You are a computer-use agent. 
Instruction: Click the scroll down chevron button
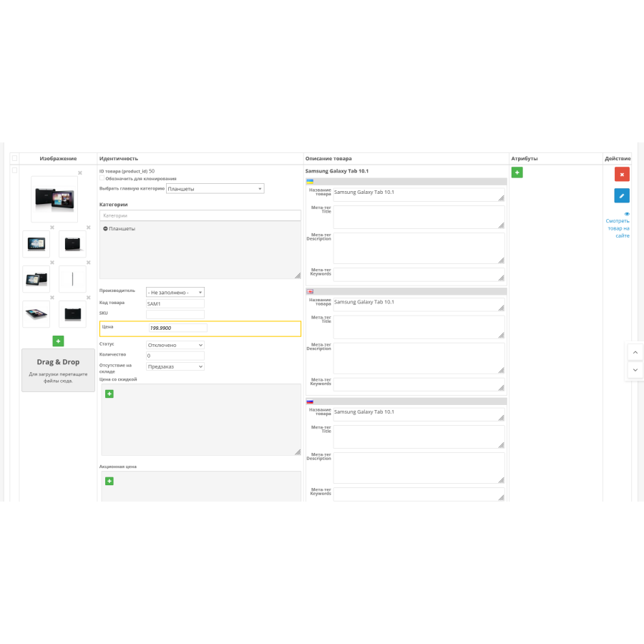[x=635, y=370]
